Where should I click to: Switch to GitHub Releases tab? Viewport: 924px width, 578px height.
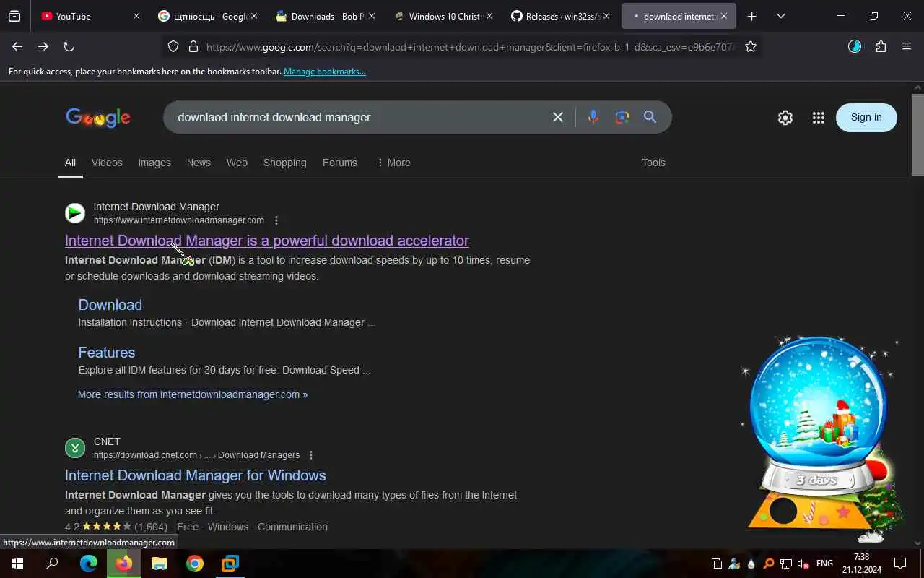(560, 16)
